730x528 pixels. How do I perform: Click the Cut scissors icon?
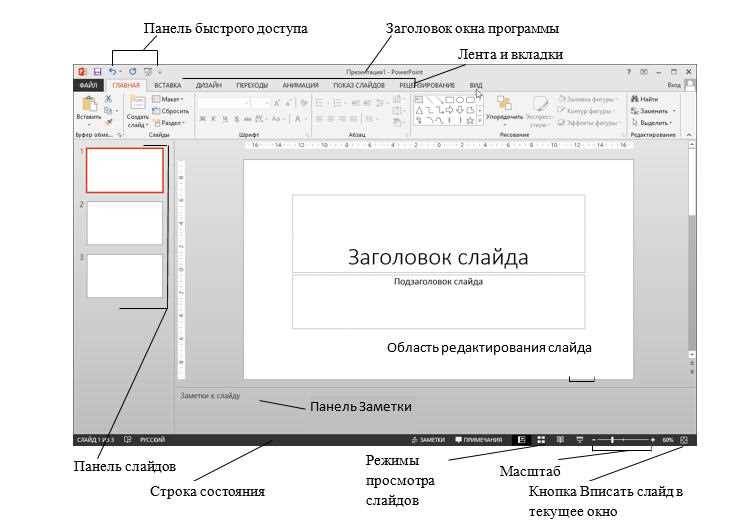click(108, 99)
